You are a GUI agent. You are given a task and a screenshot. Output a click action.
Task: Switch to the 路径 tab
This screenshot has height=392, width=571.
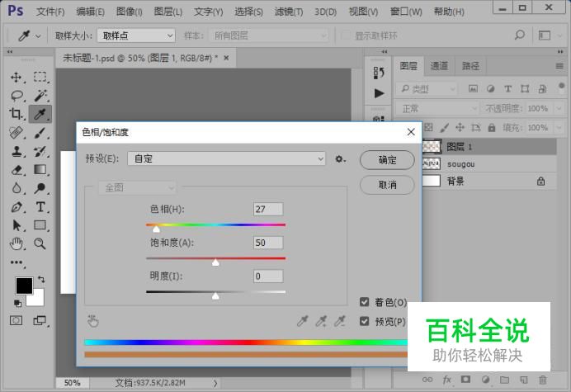[x=470, y=66]
